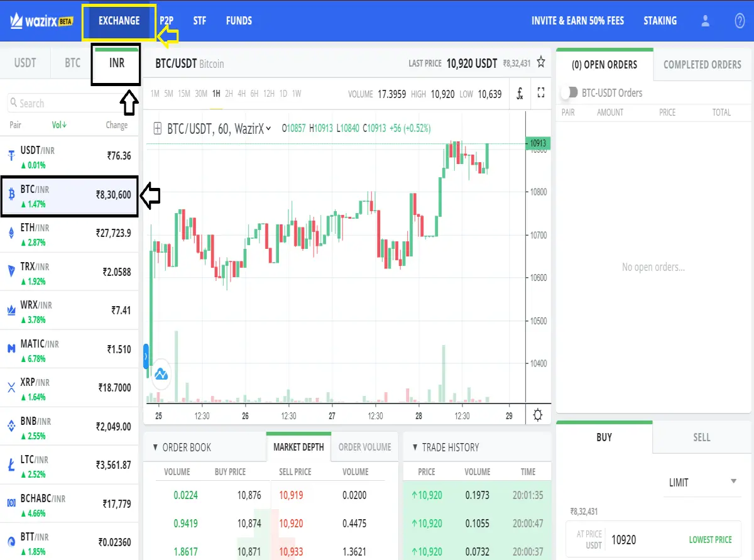Collapse the TRADE HISTORY section
Image resolution: width=754 pixels, height=560 pixels.
pos(415,447)
